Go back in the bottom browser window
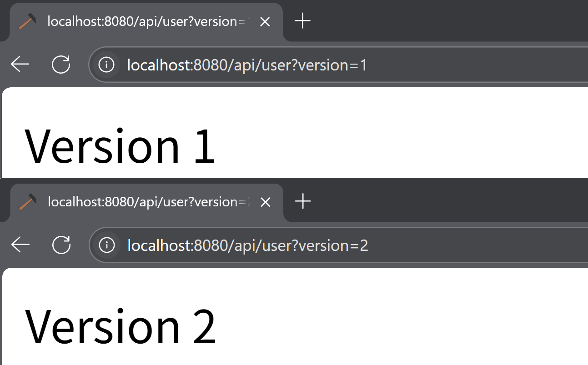This screenshot has height=365, width=588. (20, 245)
